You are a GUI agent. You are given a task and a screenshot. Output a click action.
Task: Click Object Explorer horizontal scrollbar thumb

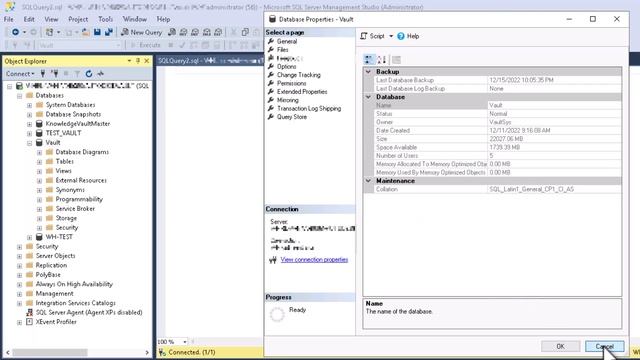[50, 352]
